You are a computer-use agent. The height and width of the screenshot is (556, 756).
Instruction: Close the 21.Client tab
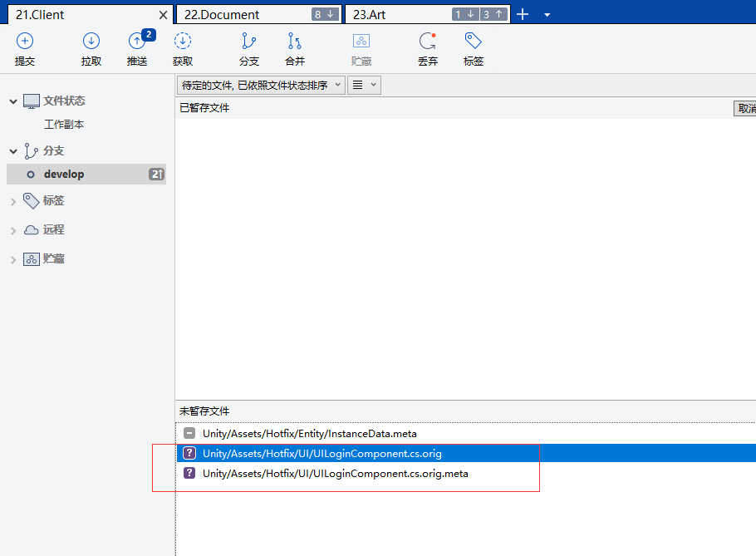pyautogui.click(x=163, y=15)
